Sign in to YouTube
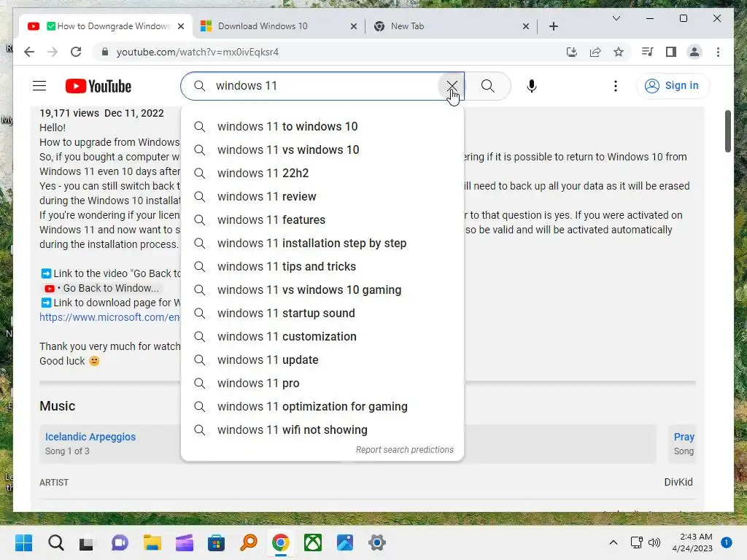The image size is (747, 560). 672,86
